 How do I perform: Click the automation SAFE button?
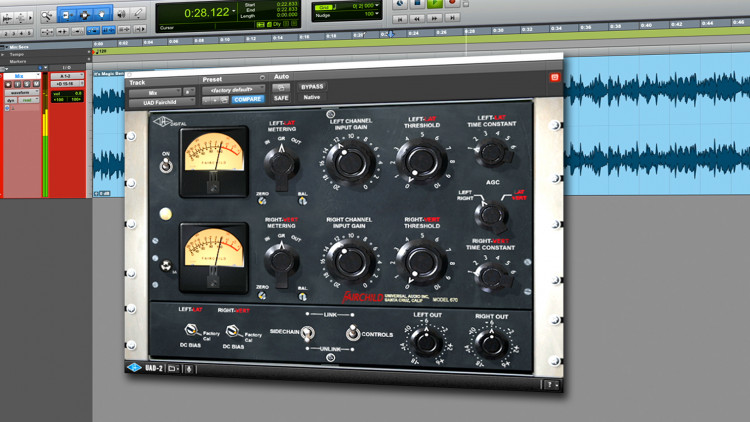tap(281, 98)
